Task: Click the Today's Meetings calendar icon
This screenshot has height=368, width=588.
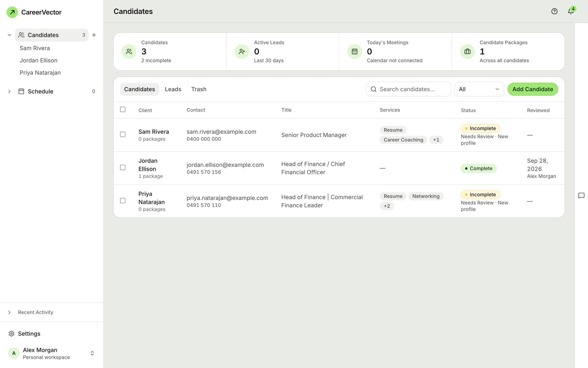Action: tap(355, 52)
